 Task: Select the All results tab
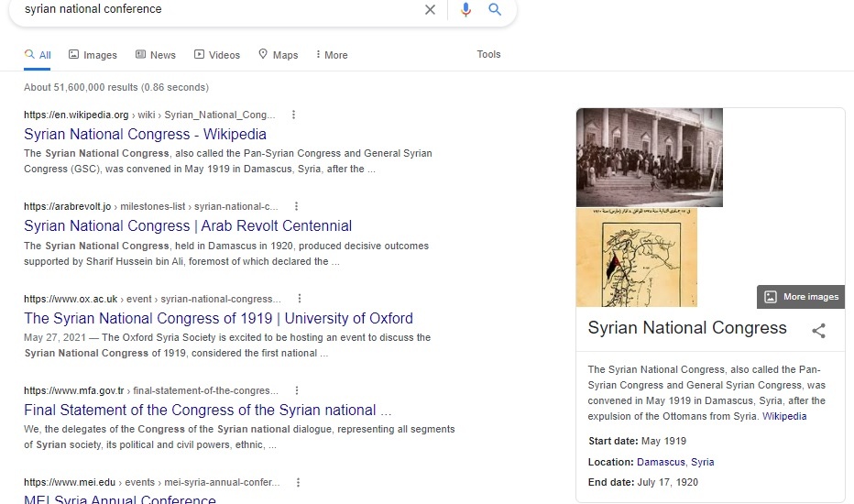(x=38, y=55)
